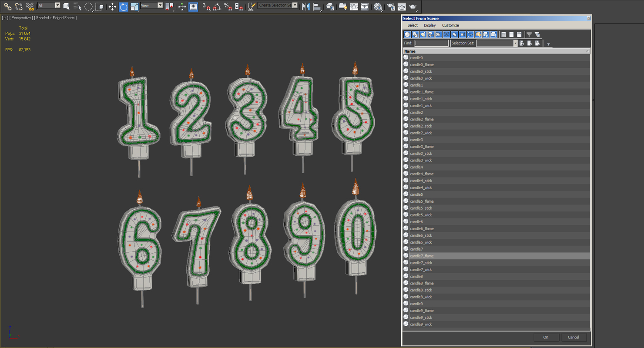Click the Perspective viewport label

point(21,18)
